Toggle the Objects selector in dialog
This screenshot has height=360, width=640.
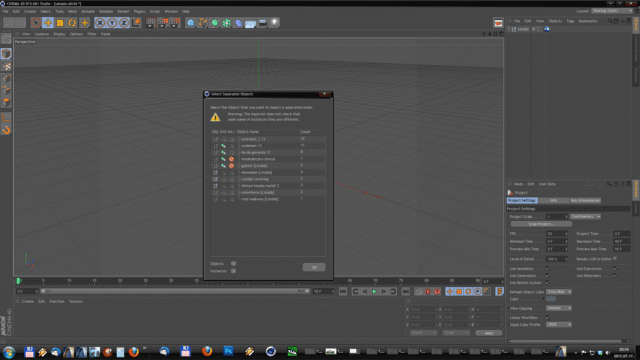coord(233,264)
